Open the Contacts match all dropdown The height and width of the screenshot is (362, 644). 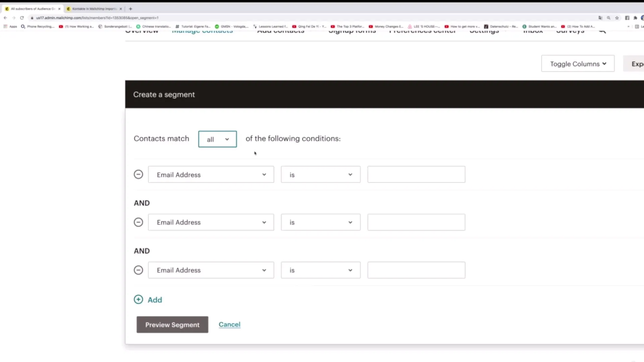tap(217, 139)
